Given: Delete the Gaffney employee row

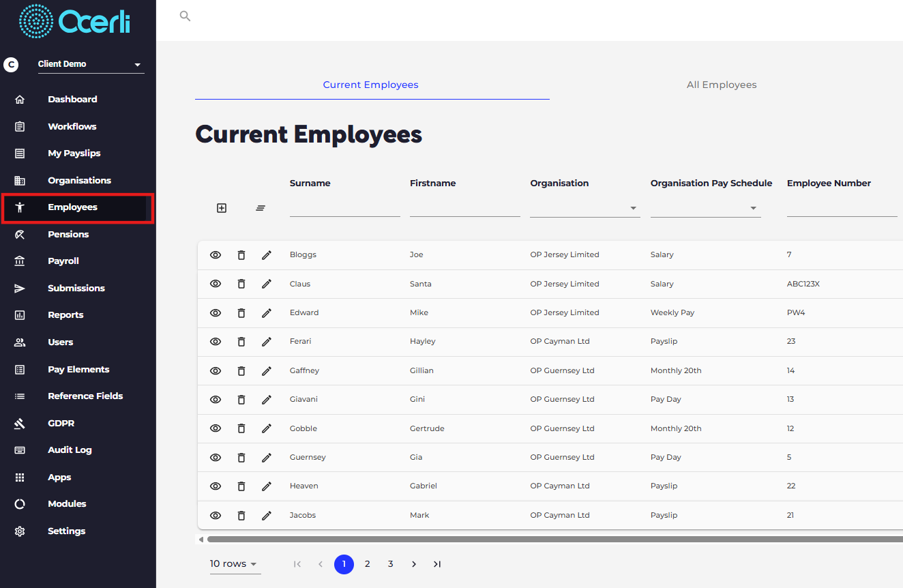Looking at the screenshot, I should click(241, 370).
